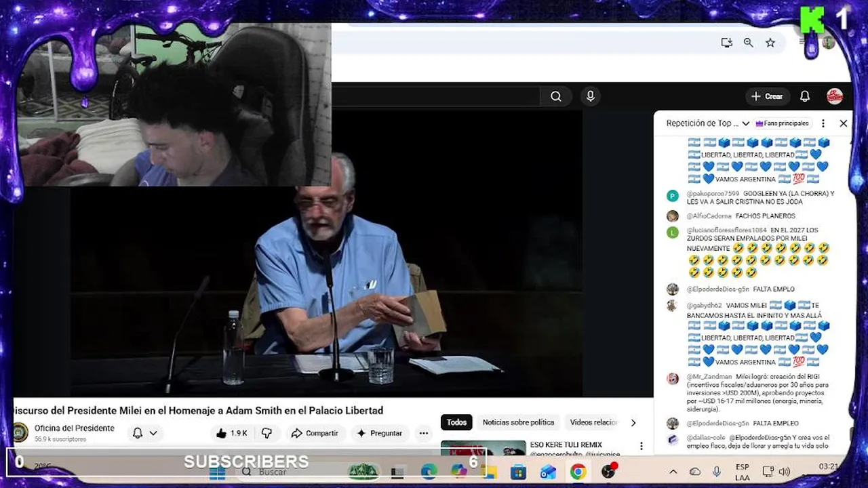Open the volume speaker tray icon
Viewport: 868px width, 488px height.
pos(785,472)
